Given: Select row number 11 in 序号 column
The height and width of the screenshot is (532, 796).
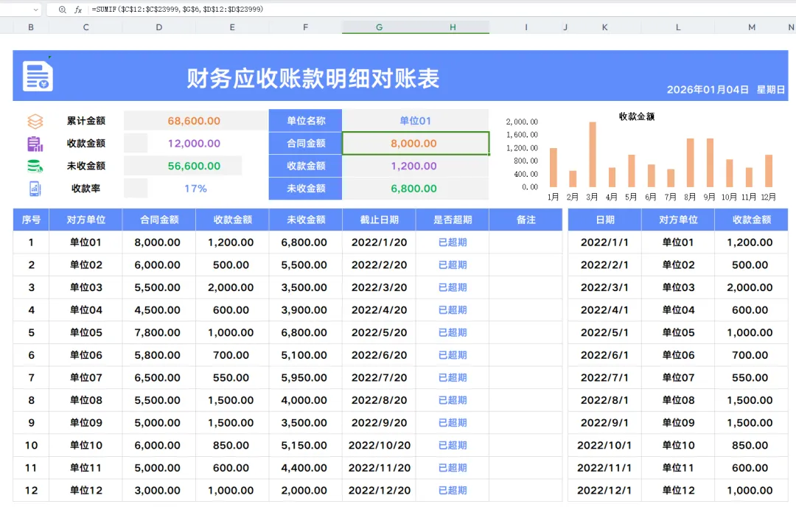Looking at the screenshot, I should [x=31, y=468].
